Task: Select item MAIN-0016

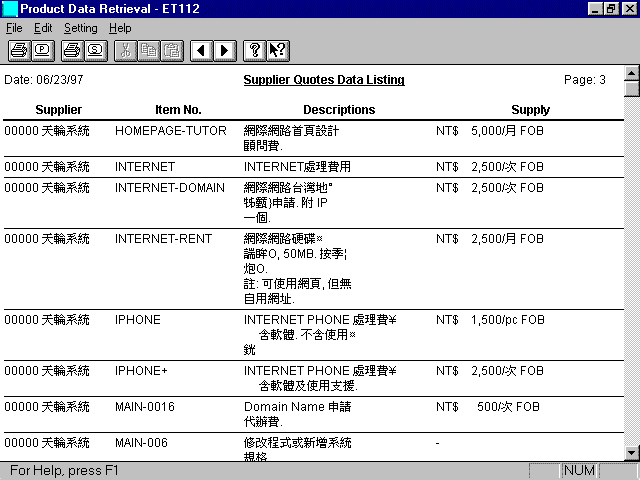Action: click(x=144, y=407)
